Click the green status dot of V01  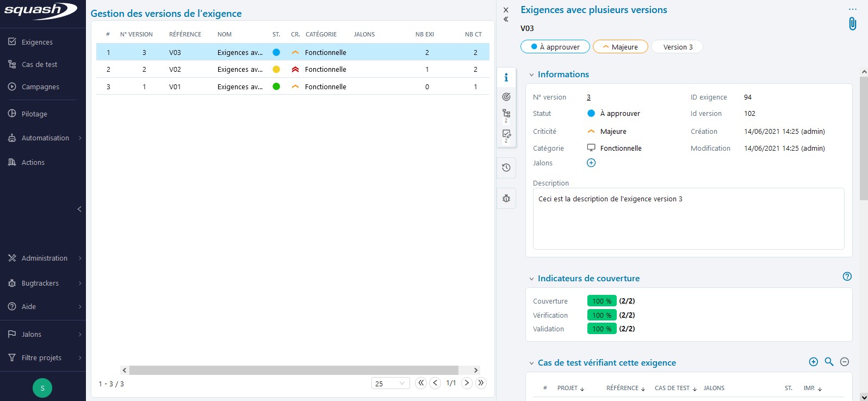[276, 87]
